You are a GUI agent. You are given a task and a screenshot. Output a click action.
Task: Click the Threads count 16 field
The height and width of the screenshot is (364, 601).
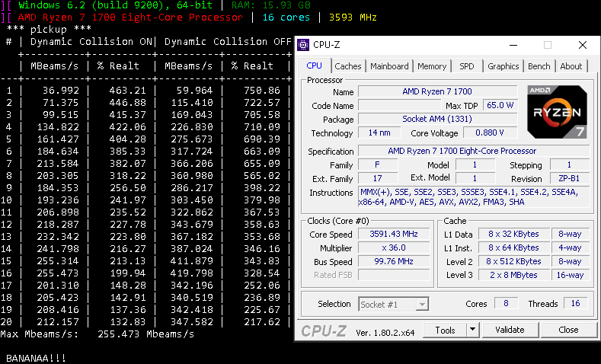(x=575, y=304)
